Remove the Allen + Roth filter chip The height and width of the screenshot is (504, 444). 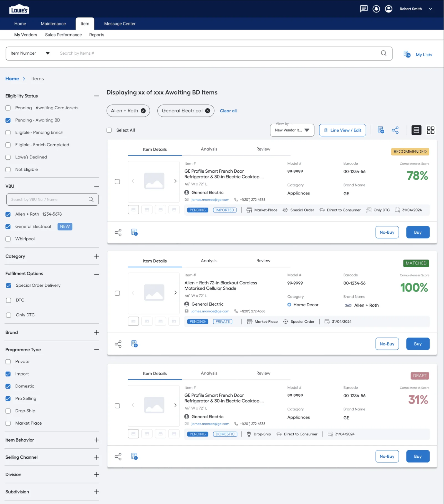pyautogui.click(x=143, y=111)
